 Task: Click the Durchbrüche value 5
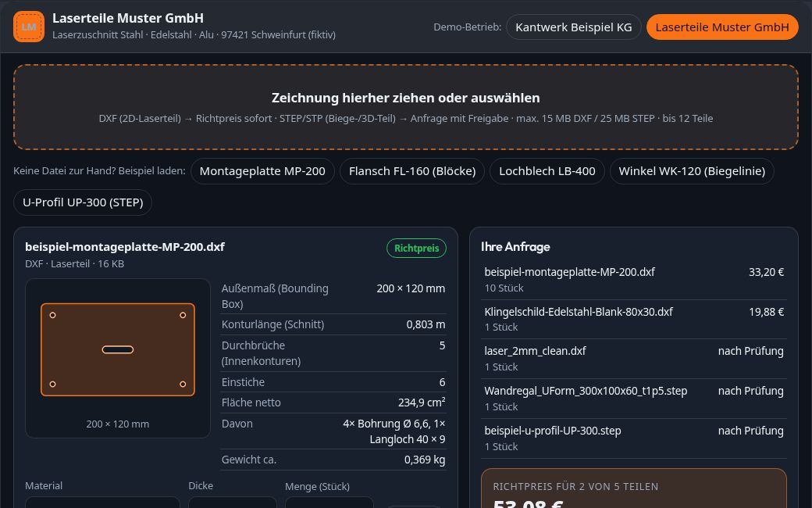pyautogui.click(x=442, y=345)
